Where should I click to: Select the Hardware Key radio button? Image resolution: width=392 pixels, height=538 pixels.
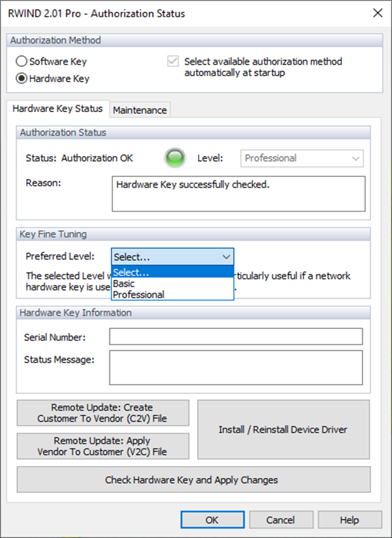22,78
